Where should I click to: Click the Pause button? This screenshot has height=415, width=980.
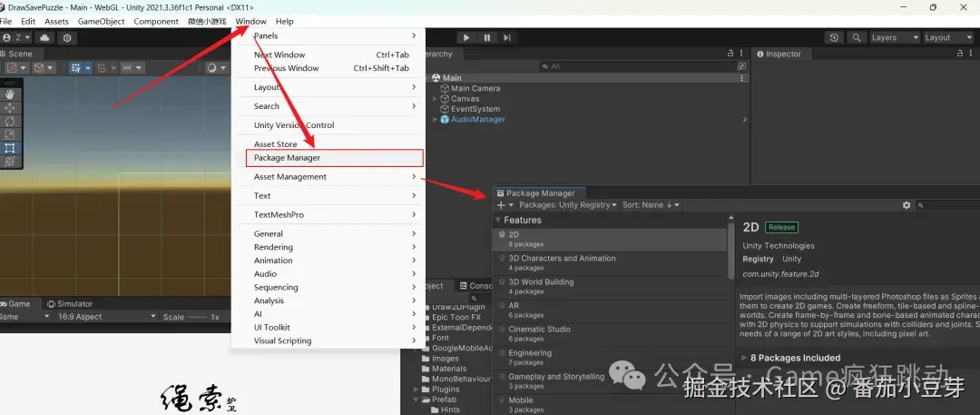[487, 37]
